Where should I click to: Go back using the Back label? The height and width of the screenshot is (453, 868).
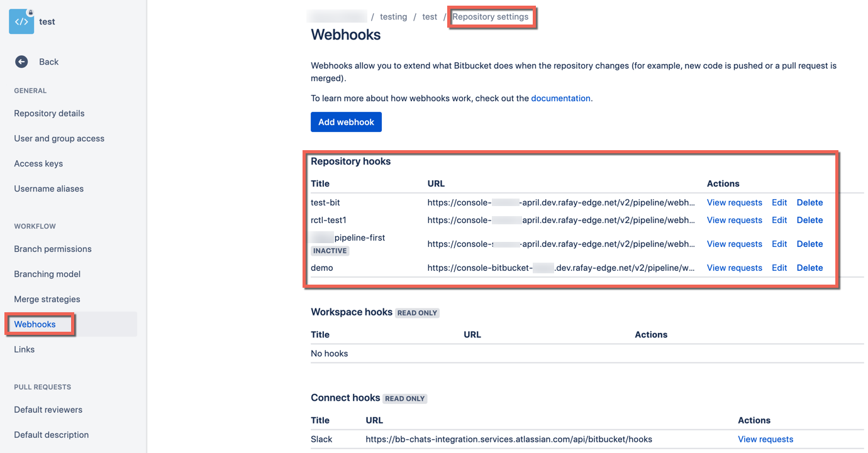(x=48, y=62)
